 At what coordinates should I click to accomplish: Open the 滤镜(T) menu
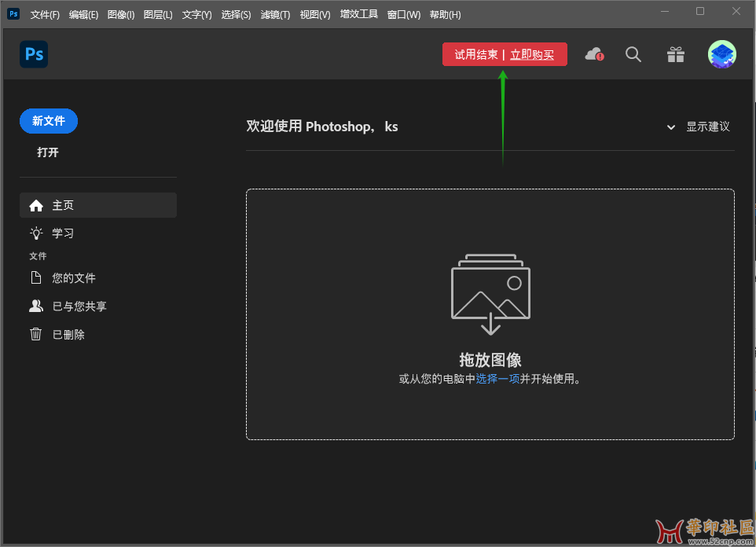click(275, 14)
